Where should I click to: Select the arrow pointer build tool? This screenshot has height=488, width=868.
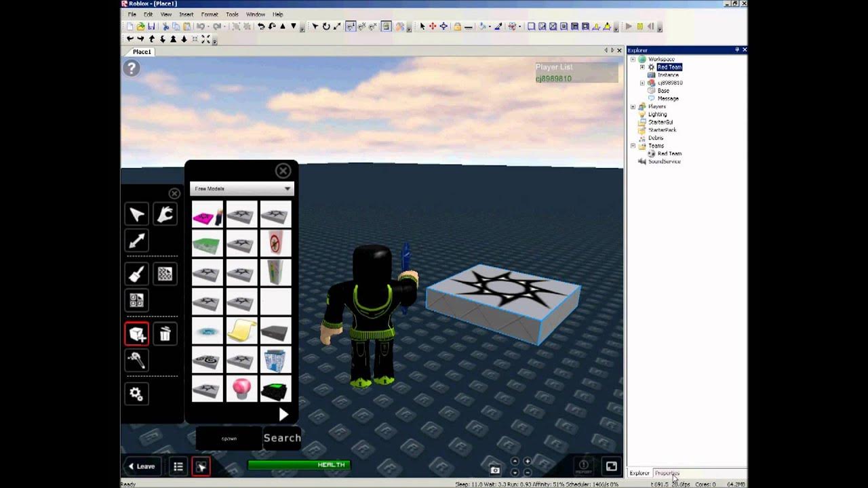136,215
